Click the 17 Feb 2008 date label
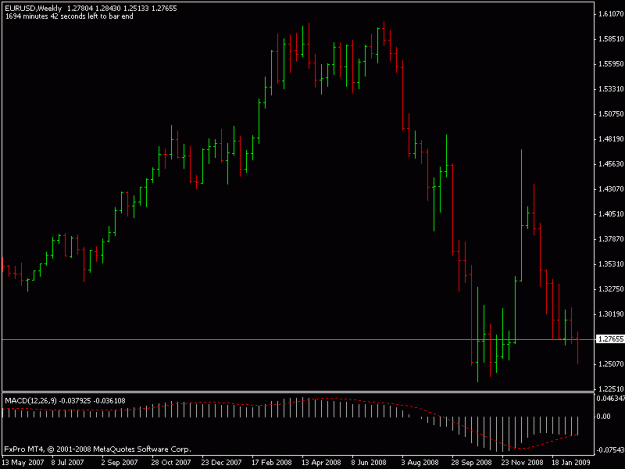 (x=271, y=463)
